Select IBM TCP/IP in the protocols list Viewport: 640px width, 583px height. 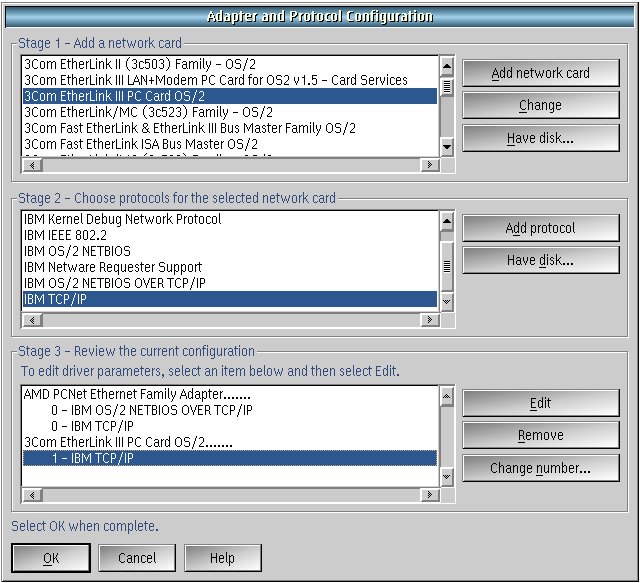coord(230,299)
